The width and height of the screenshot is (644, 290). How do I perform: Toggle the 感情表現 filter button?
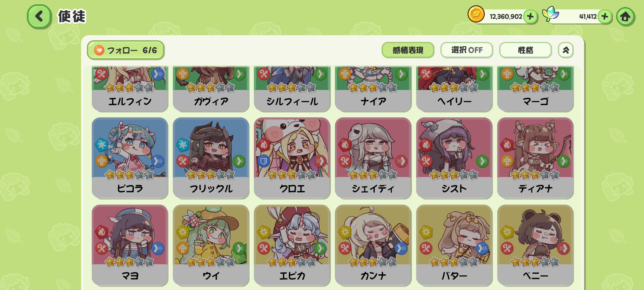[408, 50]
